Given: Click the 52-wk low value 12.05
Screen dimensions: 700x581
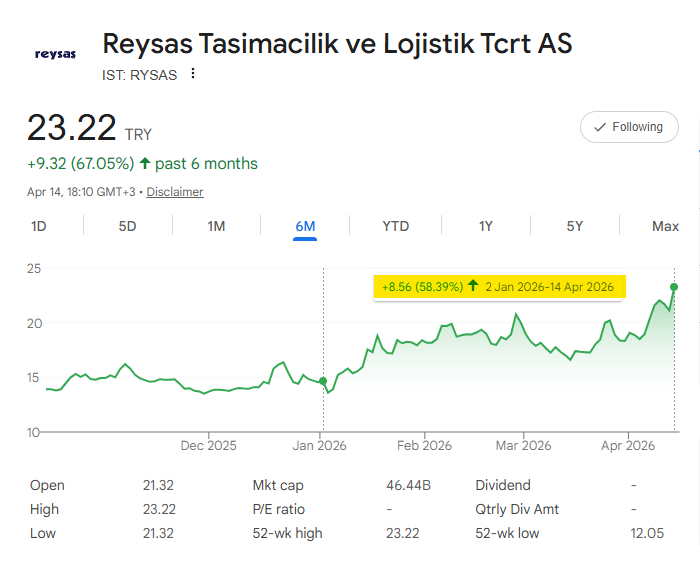Looking at the screenshot, I should pyautogui.click(x=647, y=533).
